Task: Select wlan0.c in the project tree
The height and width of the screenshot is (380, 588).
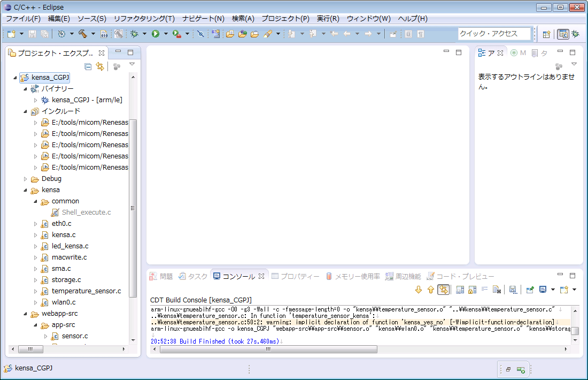Action: [64, 302]
